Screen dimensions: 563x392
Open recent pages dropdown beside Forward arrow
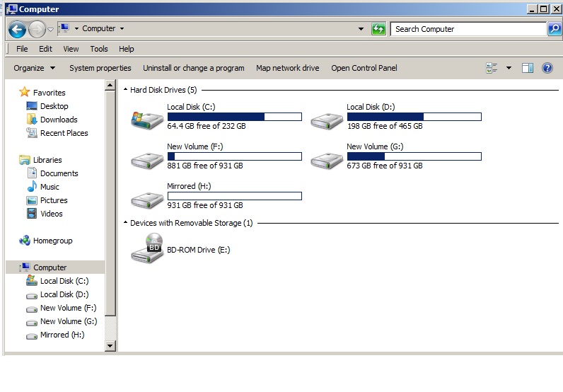point(51,29)
